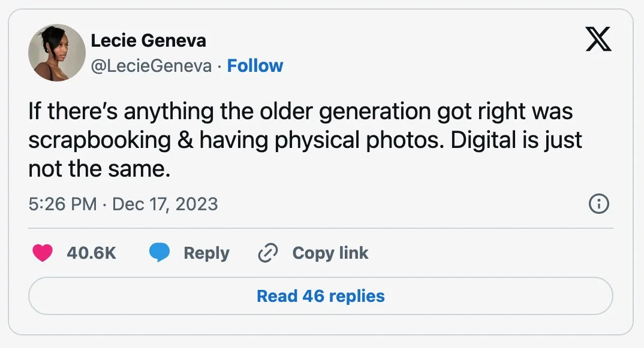Click the 5:26 PM time text

(x=62, y=204)
